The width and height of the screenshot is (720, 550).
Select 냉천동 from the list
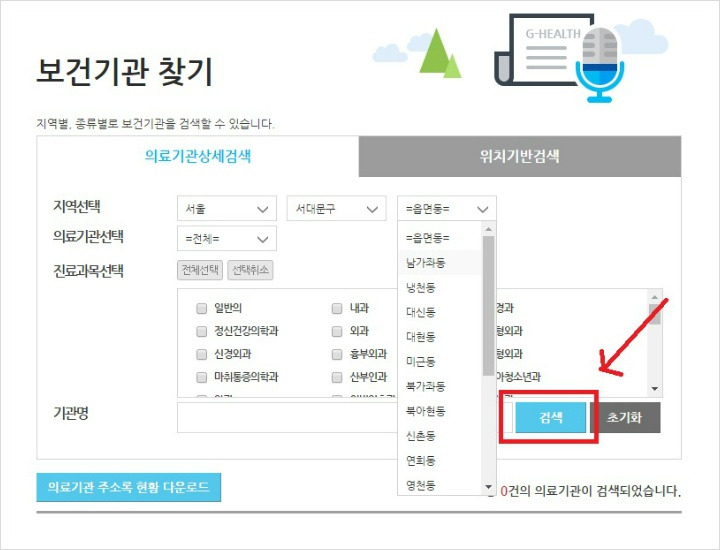pyautogui.click(x=440, y=287)
